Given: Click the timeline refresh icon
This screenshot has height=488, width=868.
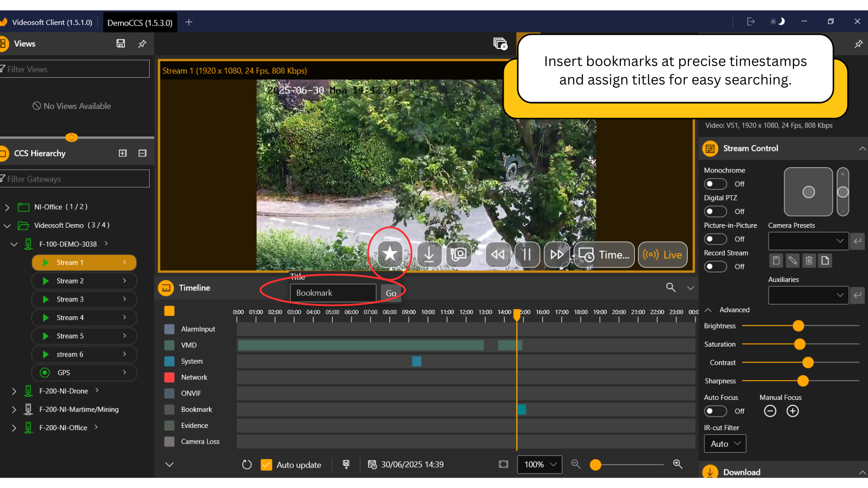Looking at the screenshot, I should (x=246, y=465).
